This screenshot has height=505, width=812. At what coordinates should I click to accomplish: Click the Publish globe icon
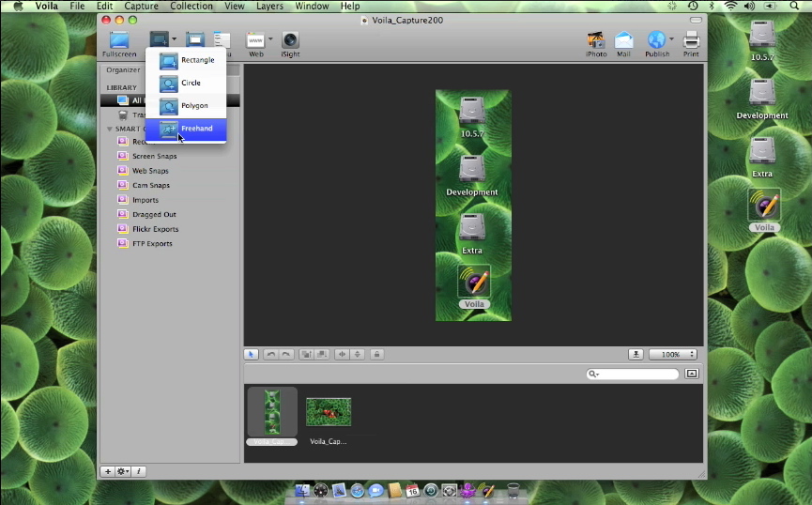(656, 39)
